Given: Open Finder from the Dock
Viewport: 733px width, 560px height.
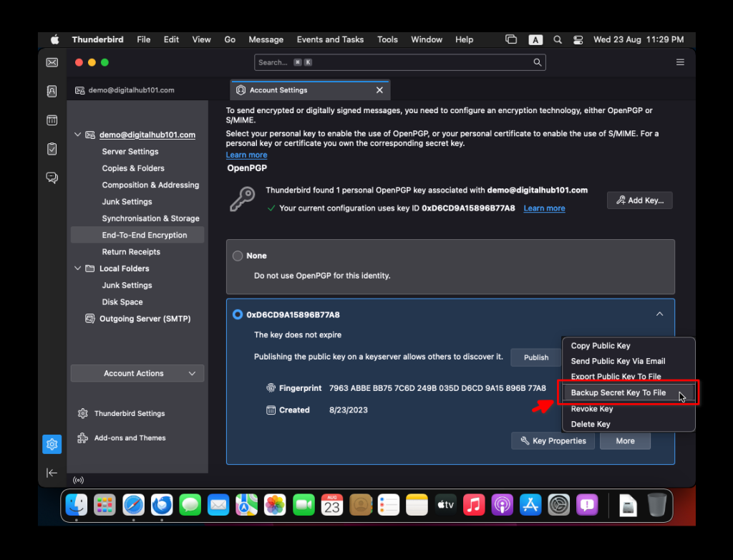Looking at the screenshot, I should coord(76,505).
